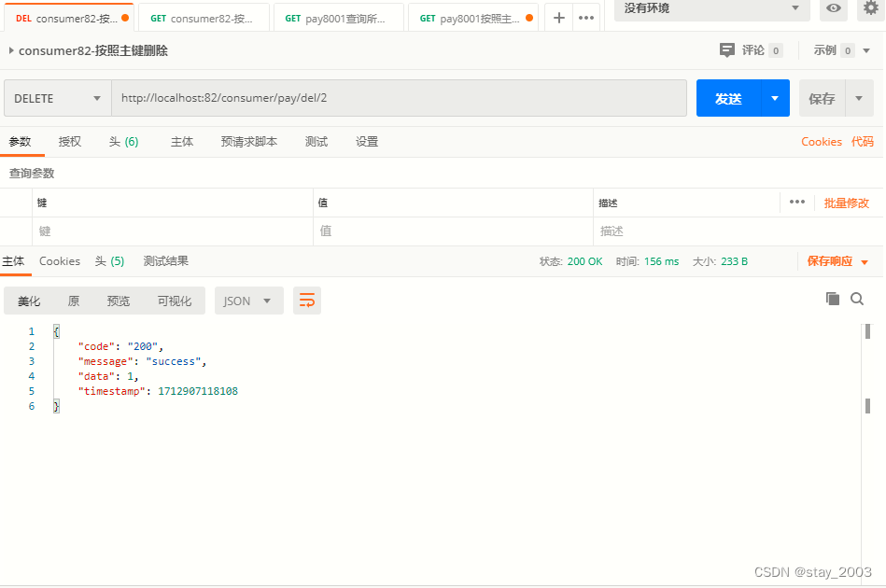Copy response body to clipboard
This screenshot has width=886, height=588.
833,299
